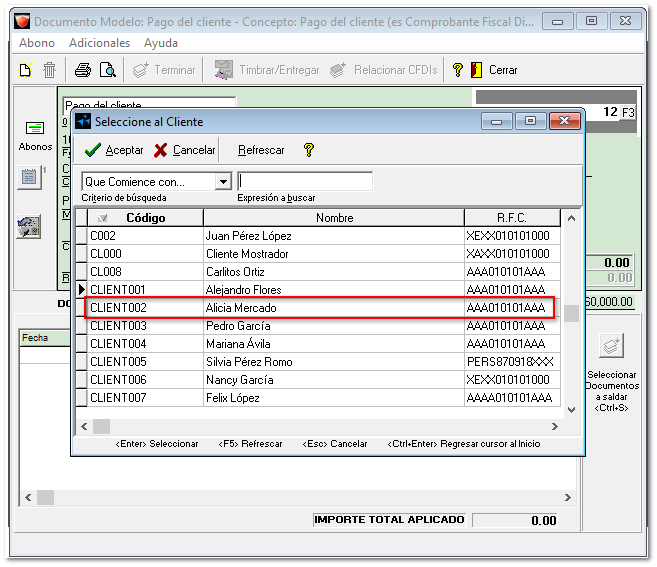Viewport: 657px width, 567px height.
Task: Click the Refrescar button in dialog
Action: (261, 150)
